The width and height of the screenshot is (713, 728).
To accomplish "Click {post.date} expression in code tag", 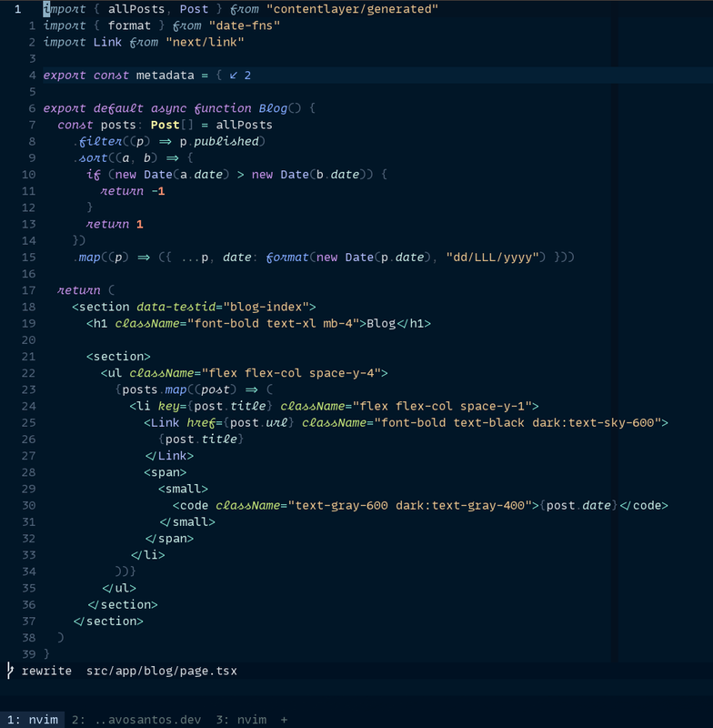I will [x=578, y=505].
